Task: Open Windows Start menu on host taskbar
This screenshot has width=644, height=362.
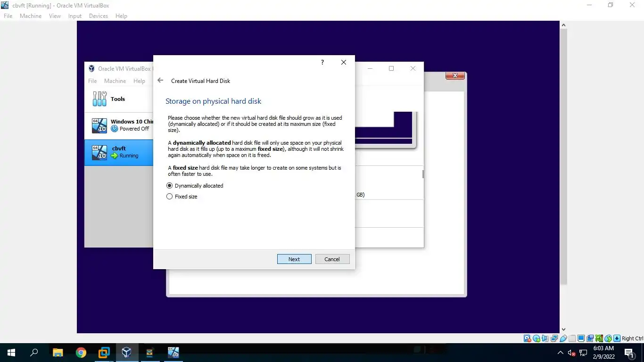Action: [x=11, y=352]
